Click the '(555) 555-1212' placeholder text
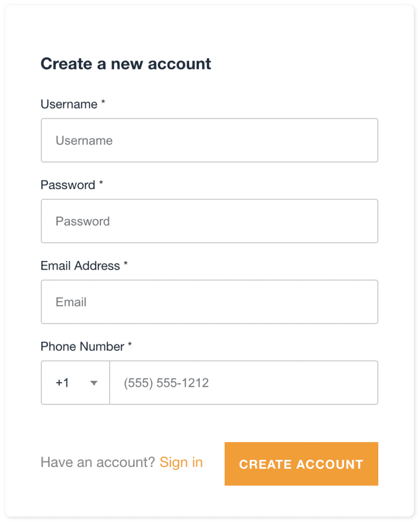 pyautogui.click(x=166, y=383)
